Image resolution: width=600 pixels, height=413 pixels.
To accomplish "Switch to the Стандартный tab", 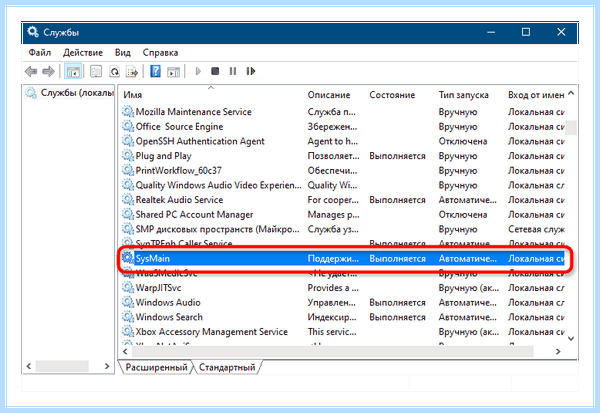I will [x=227, y=367].
